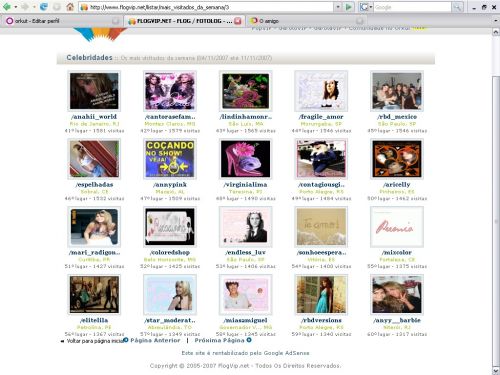Click the home icon in toolbar
Screen dimensions: 500x375
pyautogui.click(x=70, y=7)
